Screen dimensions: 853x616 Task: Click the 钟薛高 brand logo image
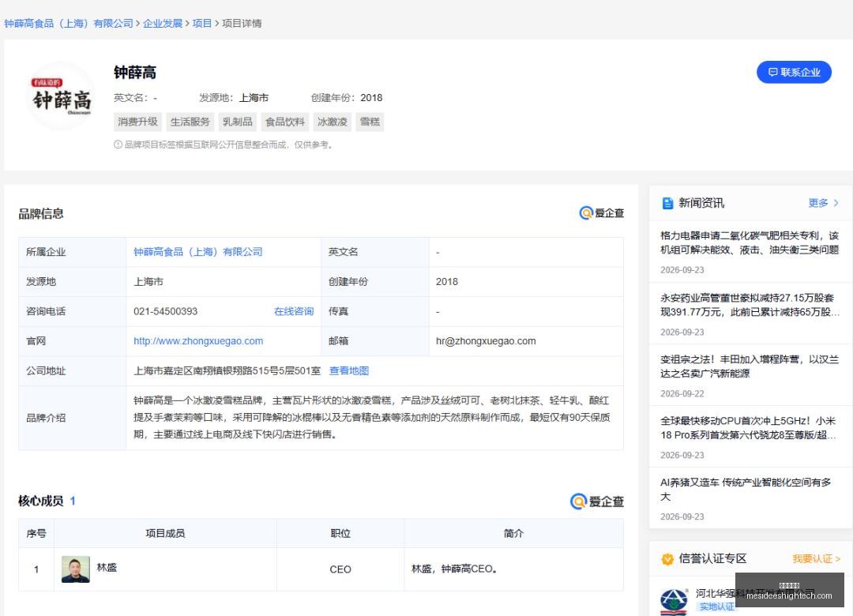[x=62, y=97]
